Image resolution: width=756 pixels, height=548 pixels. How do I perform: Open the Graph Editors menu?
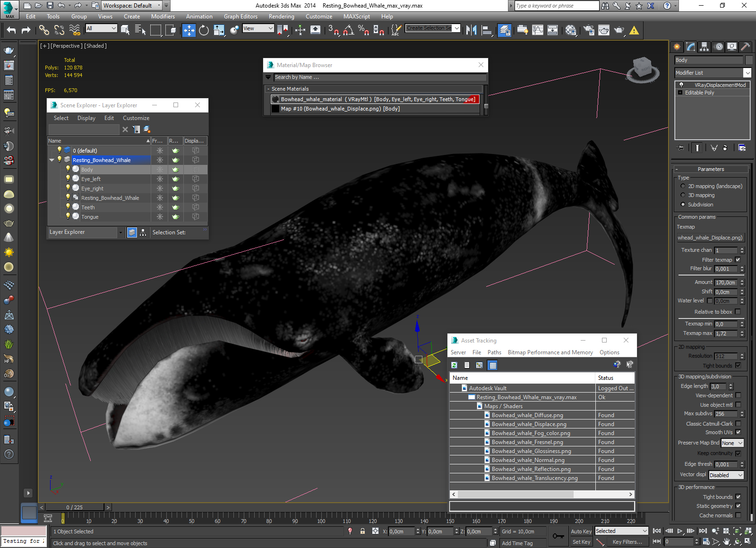(x=241, y=17)
